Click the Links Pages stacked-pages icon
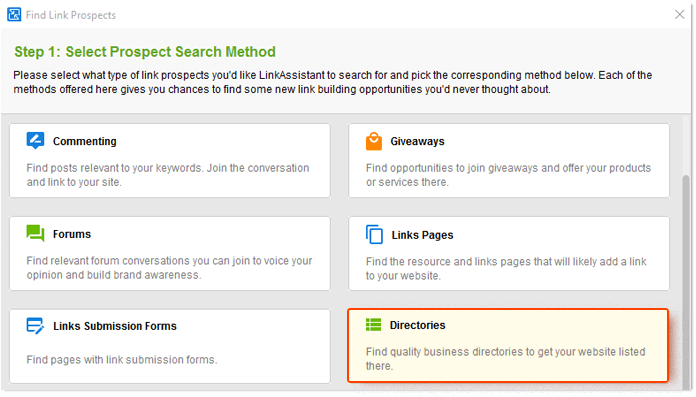Image resolution: width=696 pixels, height=397 pixels. [x=374, y=234]
